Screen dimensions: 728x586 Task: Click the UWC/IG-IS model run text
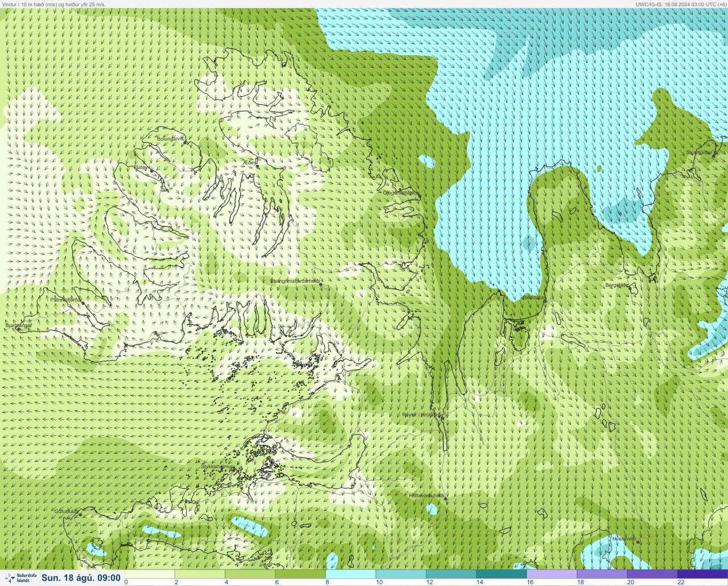pyautogui.click(x=681, y=4)
